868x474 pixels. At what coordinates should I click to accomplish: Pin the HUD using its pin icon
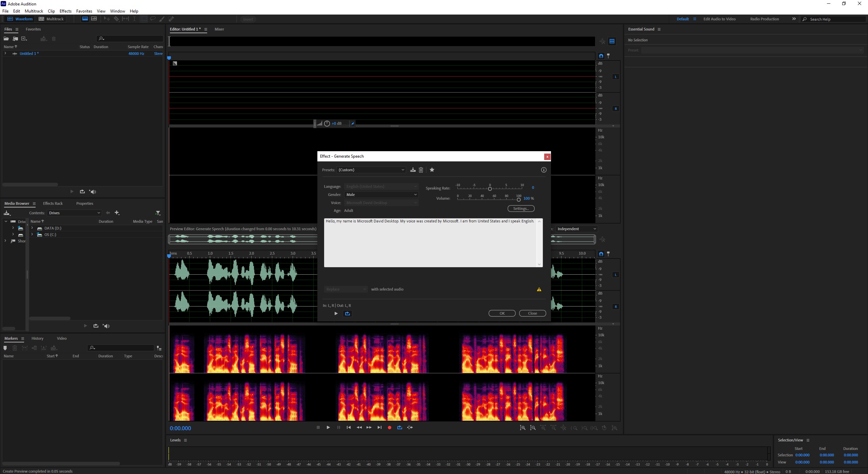click(352, 123)
